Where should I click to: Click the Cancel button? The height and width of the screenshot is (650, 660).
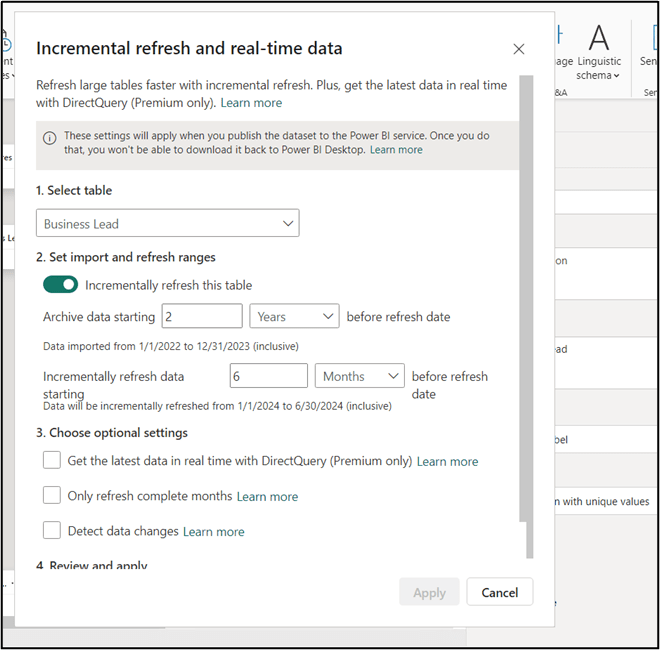coord(499,592)
